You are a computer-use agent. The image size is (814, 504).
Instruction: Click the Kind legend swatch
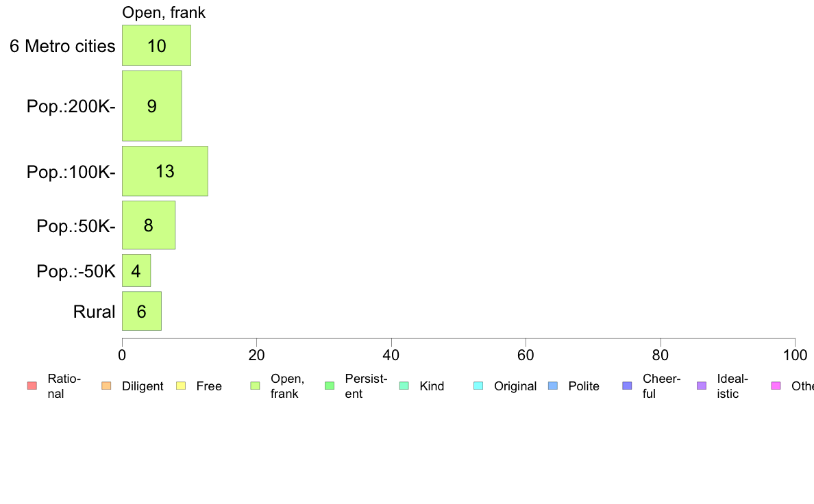404,386
